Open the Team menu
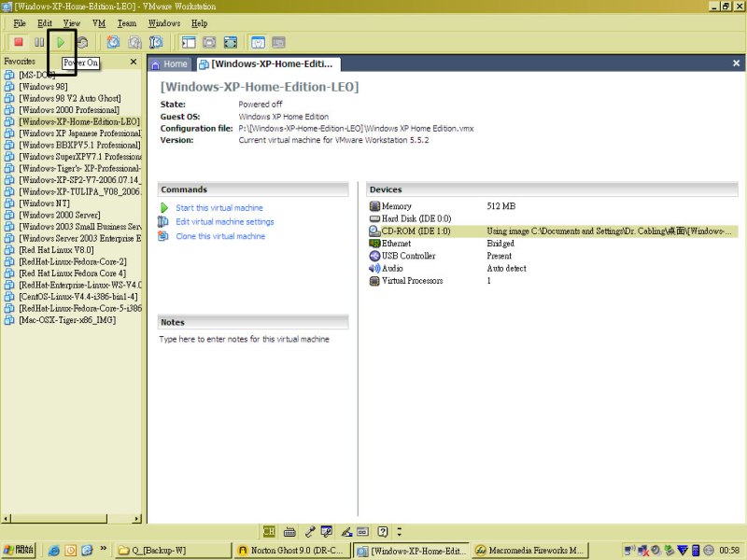 coord(127,23)
